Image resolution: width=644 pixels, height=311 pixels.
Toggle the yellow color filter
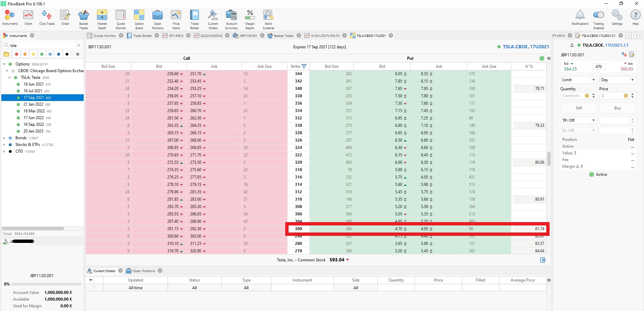pyautogui.click(x=33, y=54)
